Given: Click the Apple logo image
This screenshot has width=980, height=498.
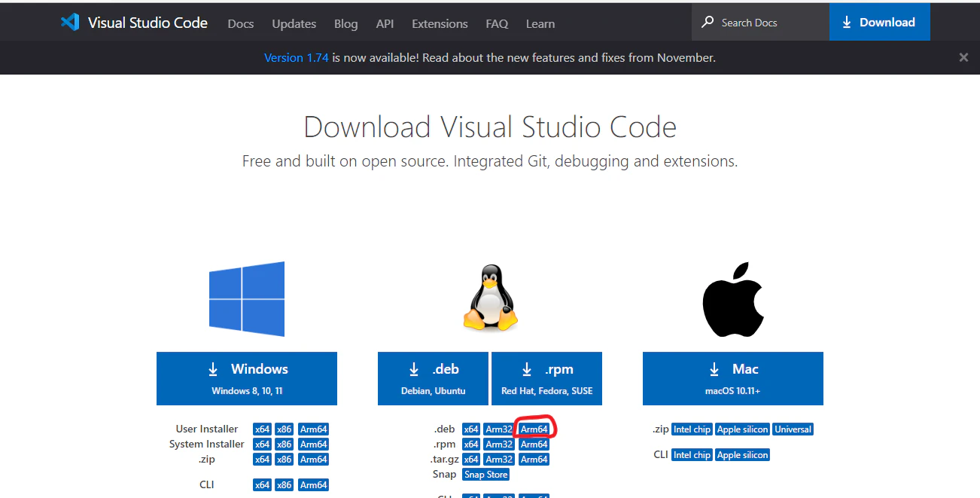Looking at the screenshot, I should coord(733,299).
